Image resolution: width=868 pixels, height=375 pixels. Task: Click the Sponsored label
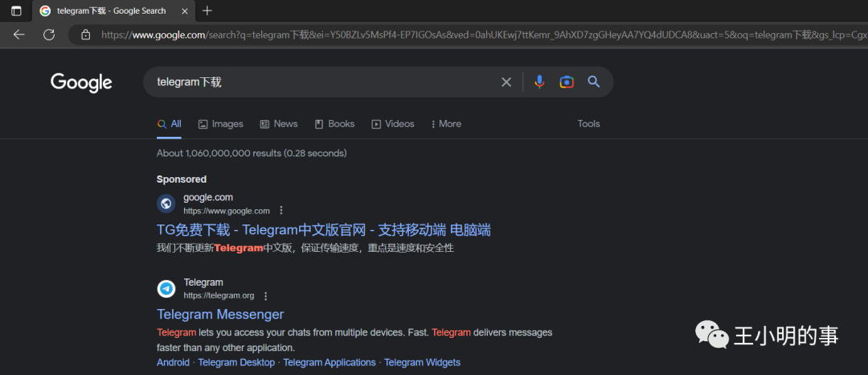click(x=182, y=179)
